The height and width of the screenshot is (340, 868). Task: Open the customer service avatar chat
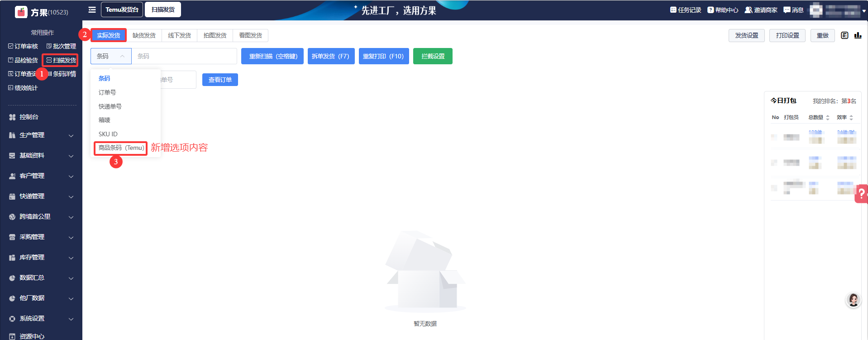click(x=854, y=300)
